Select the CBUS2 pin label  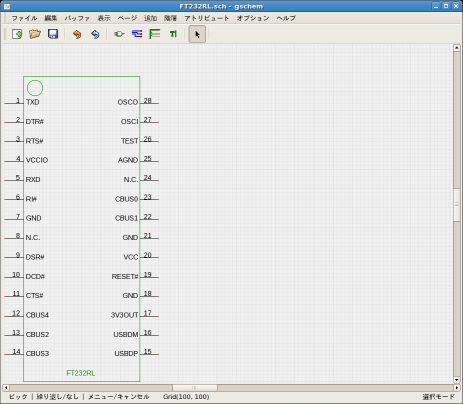coord(37,334)
